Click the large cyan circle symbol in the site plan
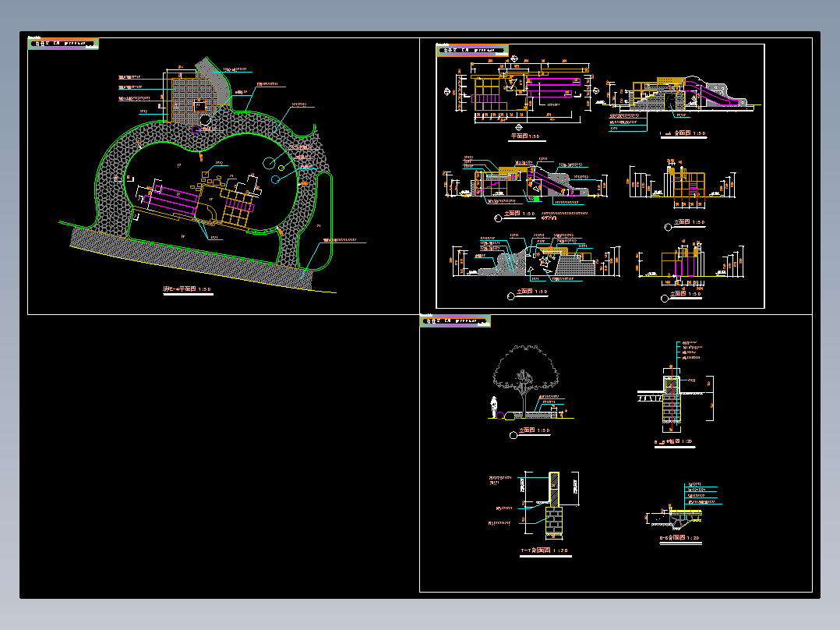840x630 pixels. tap(269, 163)
